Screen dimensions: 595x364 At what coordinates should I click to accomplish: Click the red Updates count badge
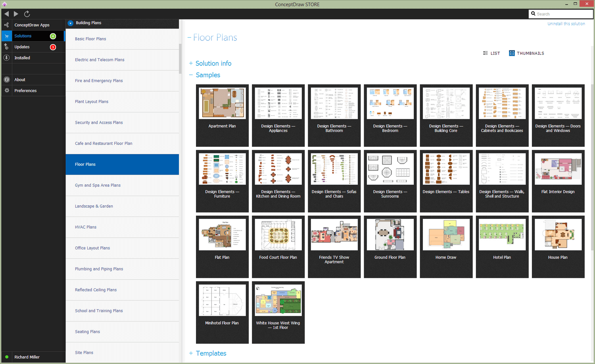click(x=53, y=47)
